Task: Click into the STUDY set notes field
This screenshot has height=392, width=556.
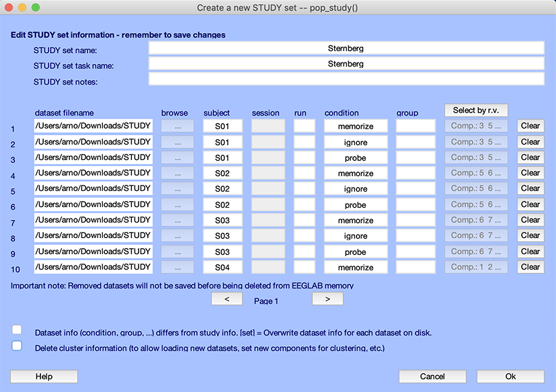Action: (x=346, y=79)
